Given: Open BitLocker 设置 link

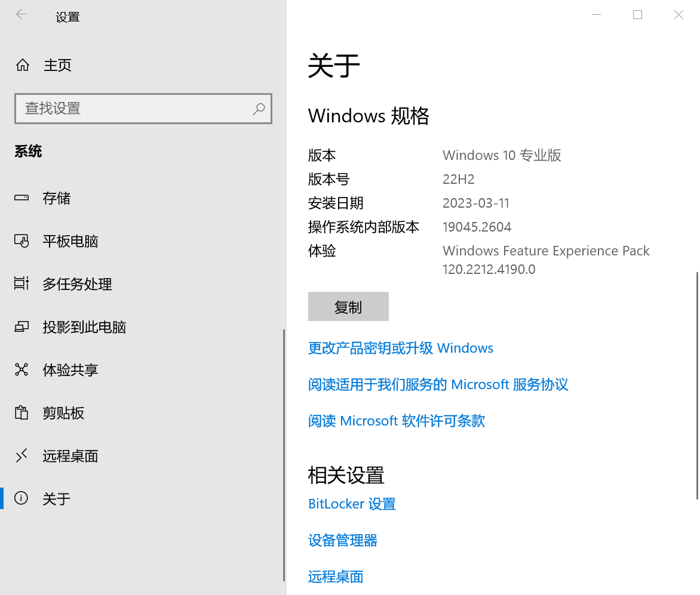Looking at the screenshot, I should click(352, 504).
